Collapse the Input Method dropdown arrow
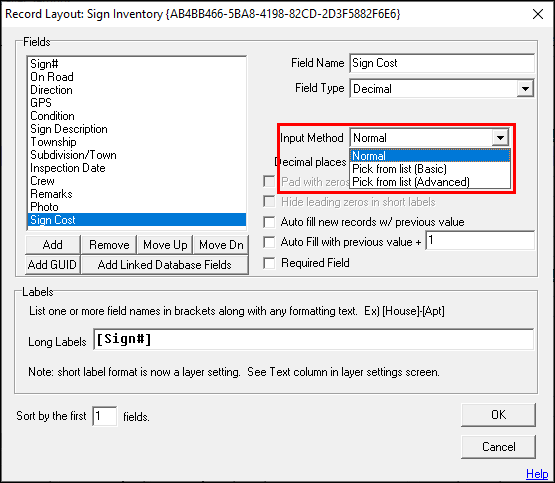 pos(500,137)
